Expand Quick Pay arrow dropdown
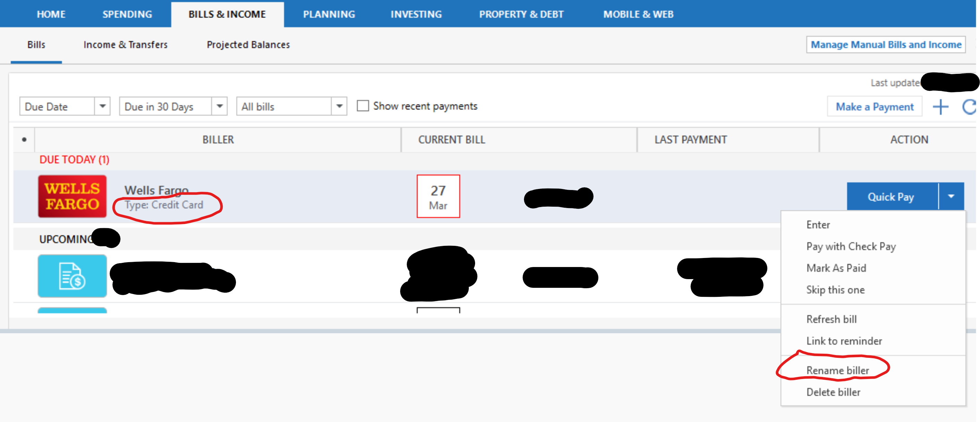This screenshot has width=980, height=422. pos(951,197)
